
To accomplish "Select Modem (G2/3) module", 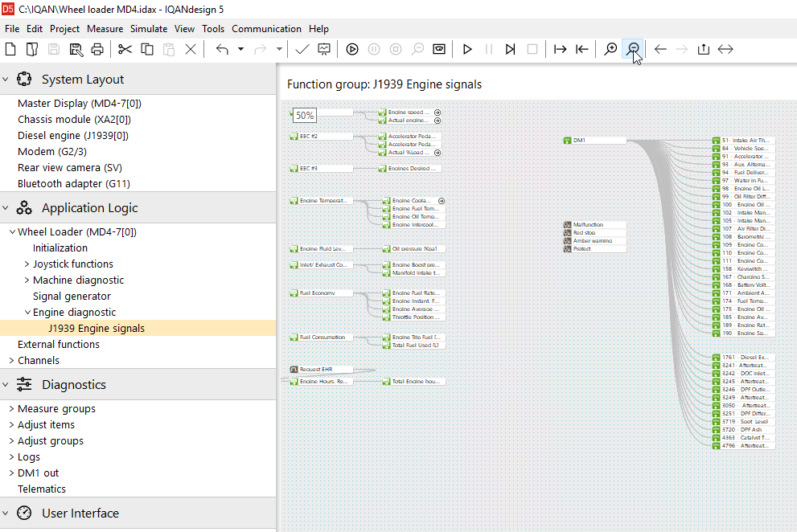I will tap(52, 151).
